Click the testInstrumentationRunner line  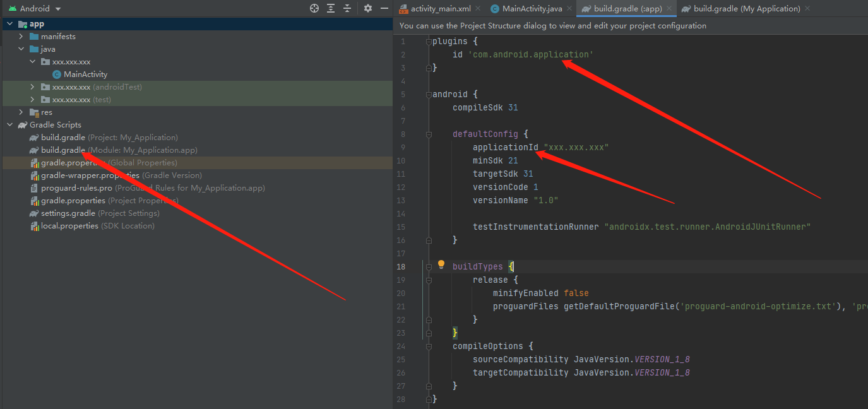point(641,227)
